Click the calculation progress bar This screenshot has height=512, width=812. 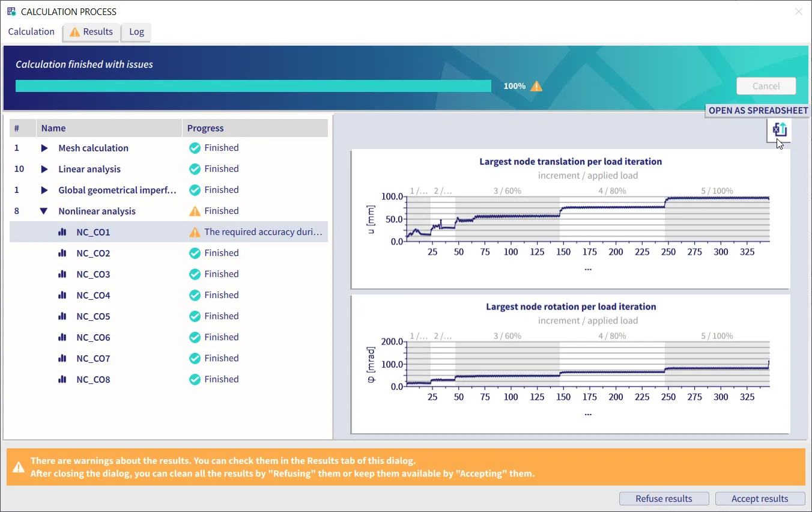pos(253,86)
